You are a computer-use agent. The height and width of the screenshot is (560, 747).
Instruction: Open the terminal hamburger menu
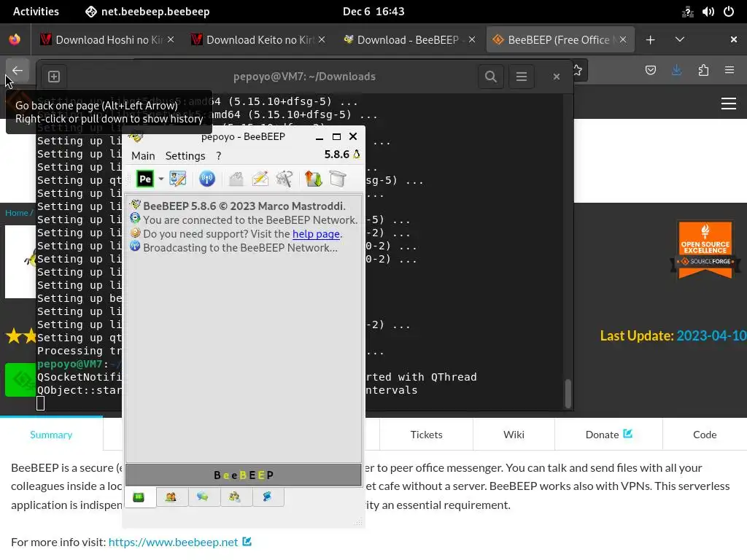tap(521, 76)
